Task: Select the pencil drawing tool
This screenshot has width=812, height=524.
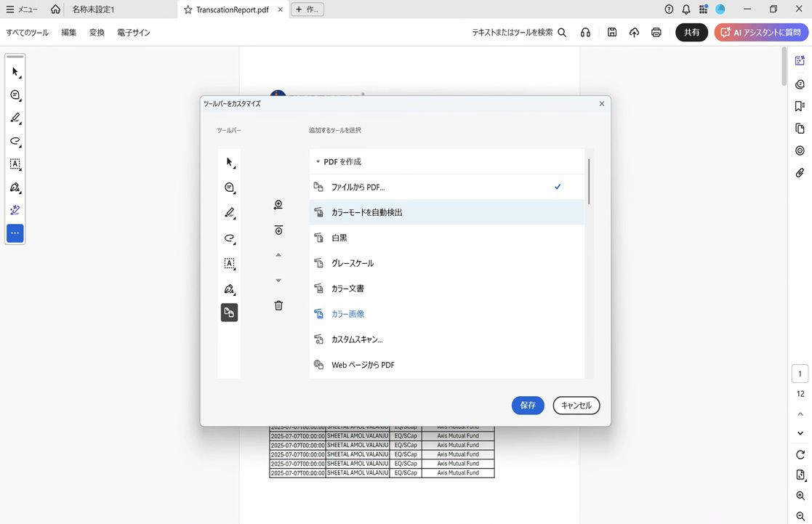Action: (15, 118)
